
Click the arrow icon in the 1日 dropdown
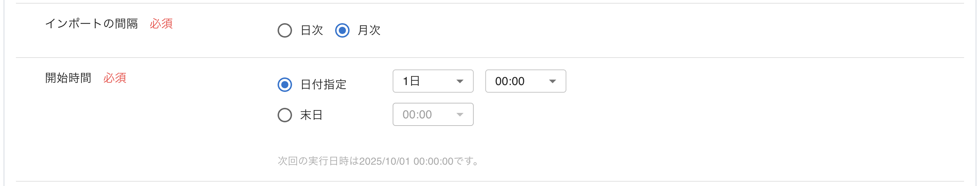pos(460,81)
